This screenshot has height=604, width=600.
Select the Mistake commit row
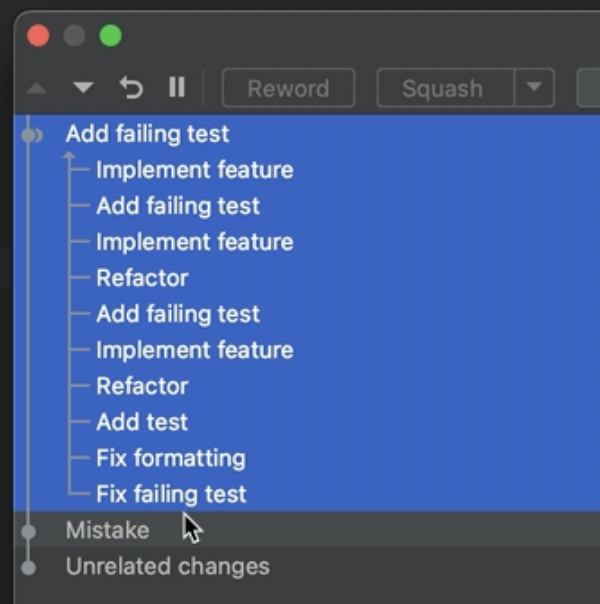(107, 530)
